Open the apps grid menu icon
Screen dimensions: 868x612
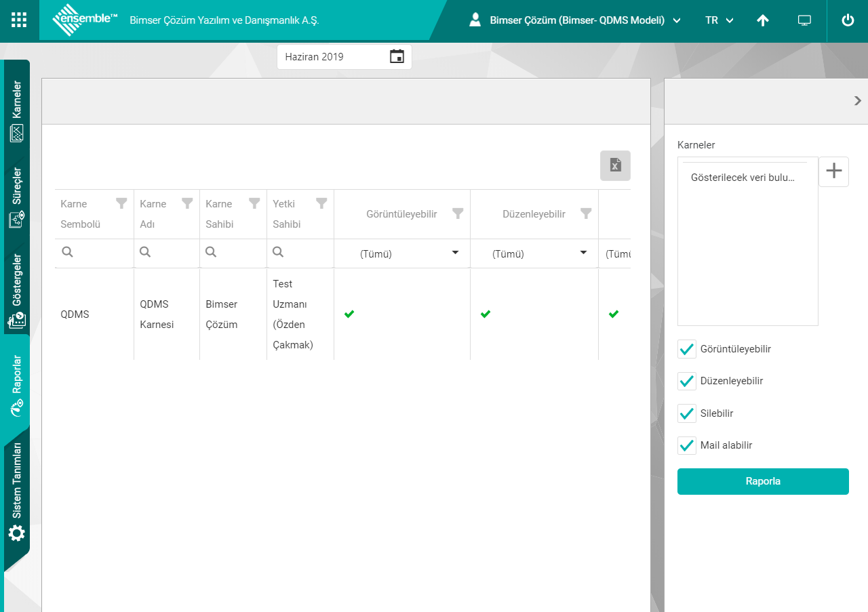point(20,20)
